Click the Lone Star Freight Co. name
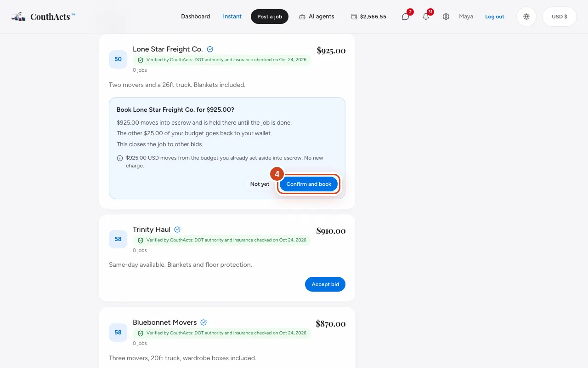 point(168,49)
